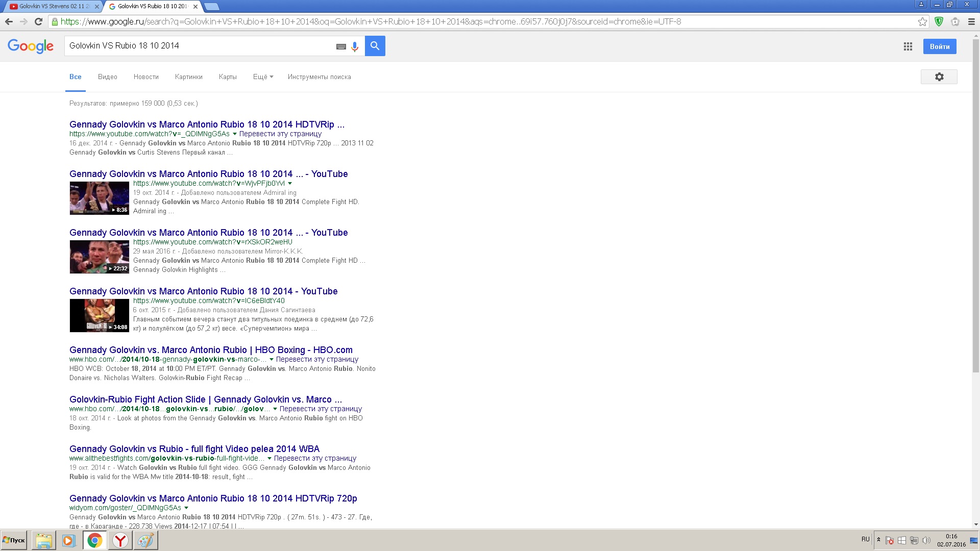
Task: Click the Google logo
Action: point(31,46)
